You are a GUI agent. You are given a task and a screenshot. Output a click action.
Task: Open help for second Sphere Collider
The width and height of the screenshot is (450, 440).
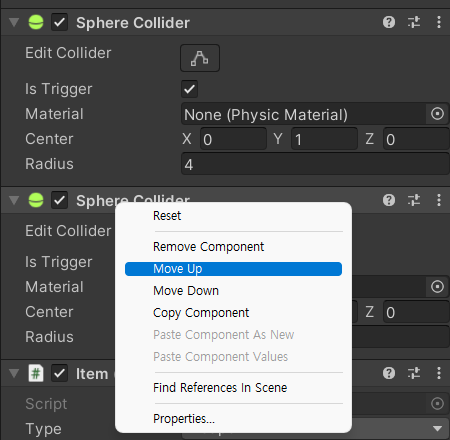click(389, 200)
